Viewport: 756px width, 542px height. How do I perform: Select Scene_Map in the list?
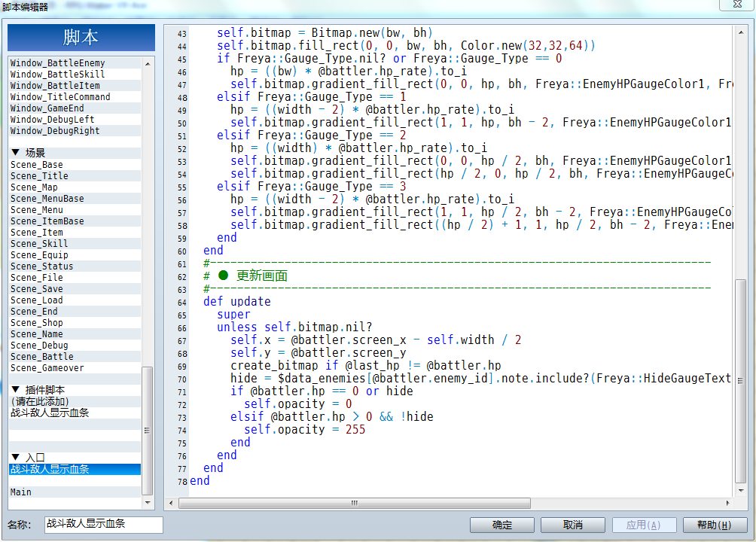[x=75, y=187]
